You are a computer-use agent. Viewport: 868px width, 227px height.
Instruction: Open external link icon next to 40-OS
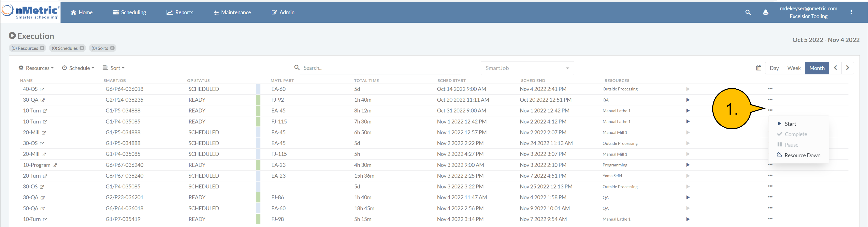click(42, 89)
